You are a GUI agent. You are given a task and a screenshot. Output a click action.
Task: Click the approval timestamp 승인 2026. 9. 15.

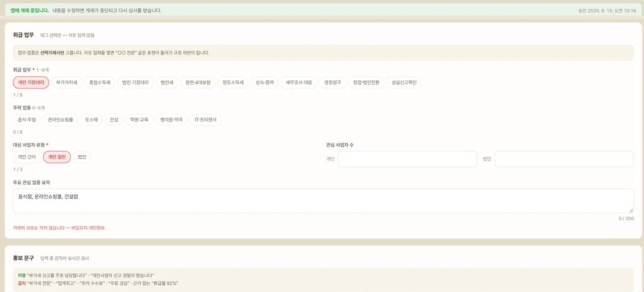pos(607,11)
